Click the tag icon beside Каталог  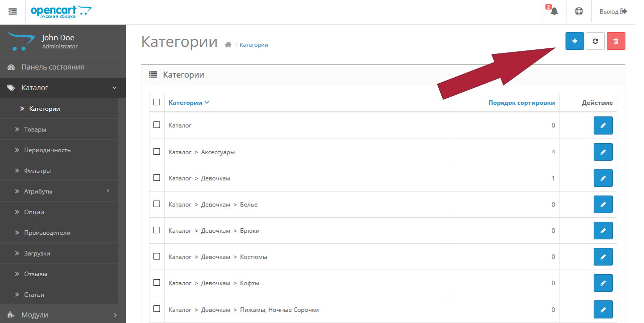click(x=11, y=88)
